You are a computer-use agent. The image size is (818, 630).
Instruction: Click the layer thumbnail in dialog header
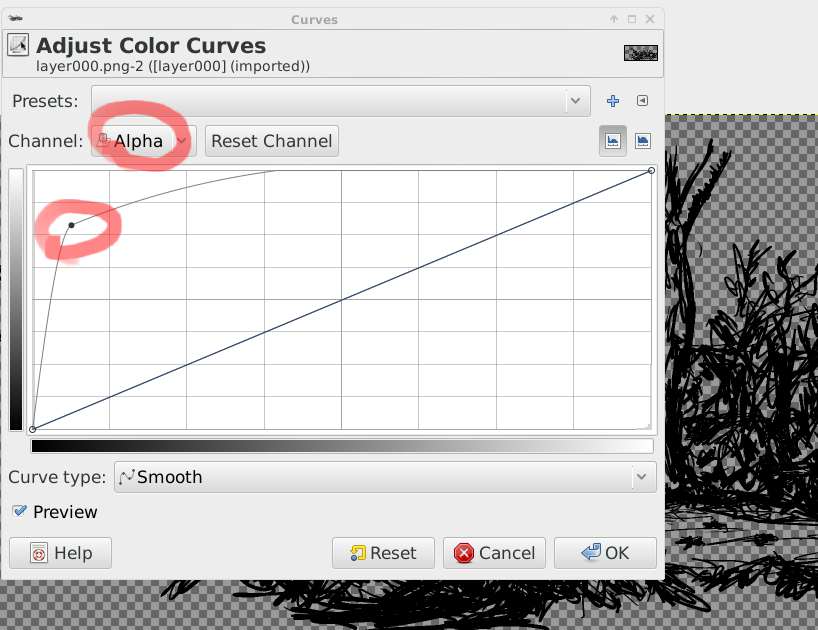pyautogui.click(x=640, y=53)
